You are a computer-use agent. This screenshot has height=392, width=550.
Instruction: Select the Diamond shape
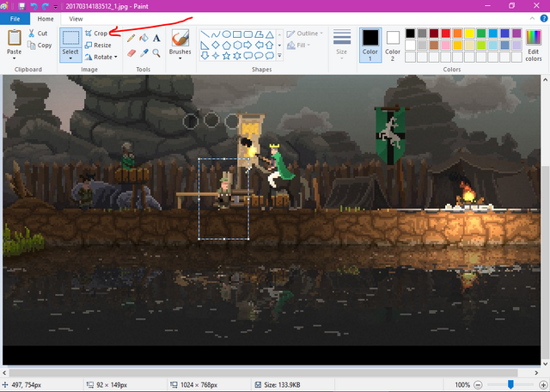(216, 45)
